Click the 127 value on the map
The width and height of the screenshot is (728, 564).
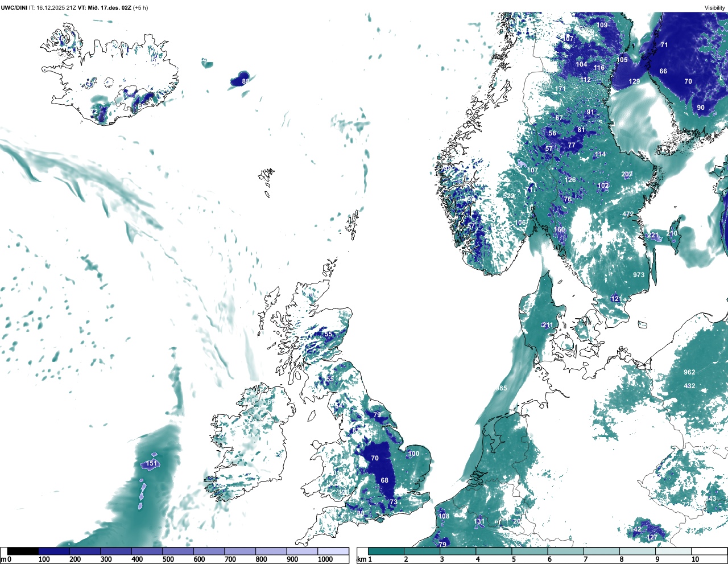click(x=652, y=537)
